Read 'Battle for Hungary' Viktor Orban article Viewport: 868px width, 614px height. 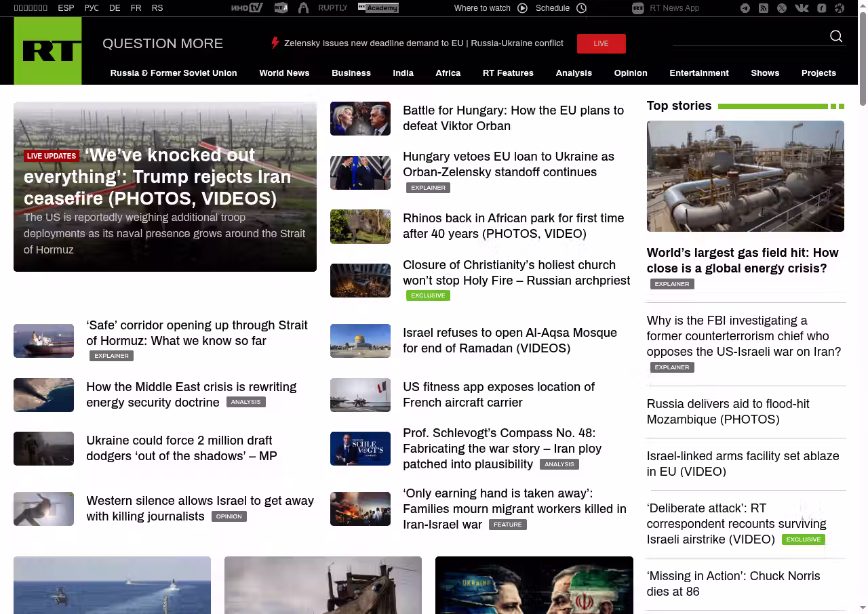[x=513, y=118]
